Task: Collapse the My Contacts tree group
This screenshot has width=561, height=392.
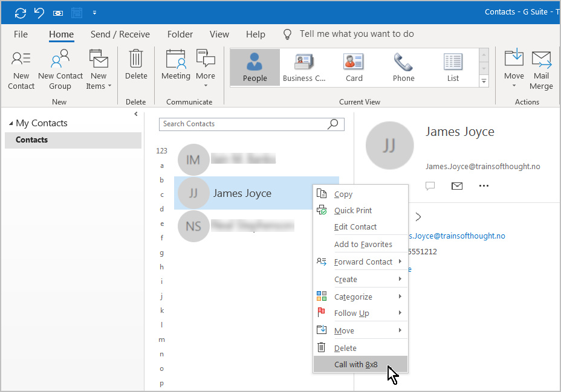Action: click(x=11, y=123)
